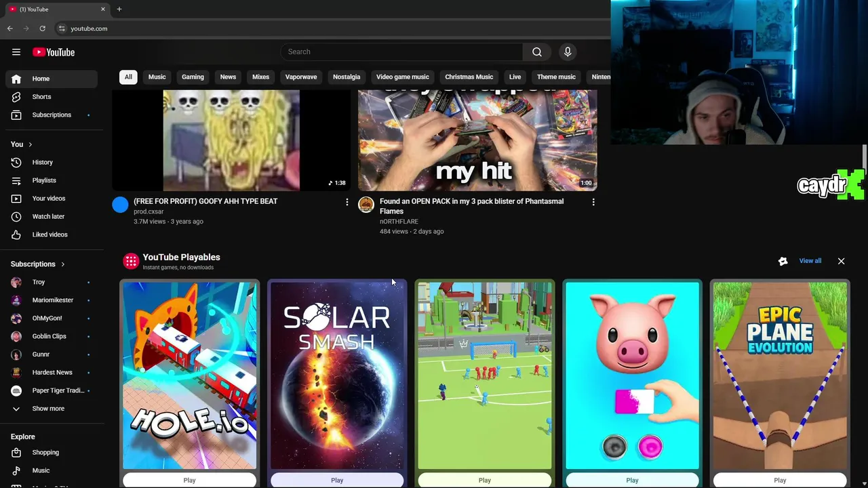
Task: Select the Music filter chip
Action: (x=157, y=77)
